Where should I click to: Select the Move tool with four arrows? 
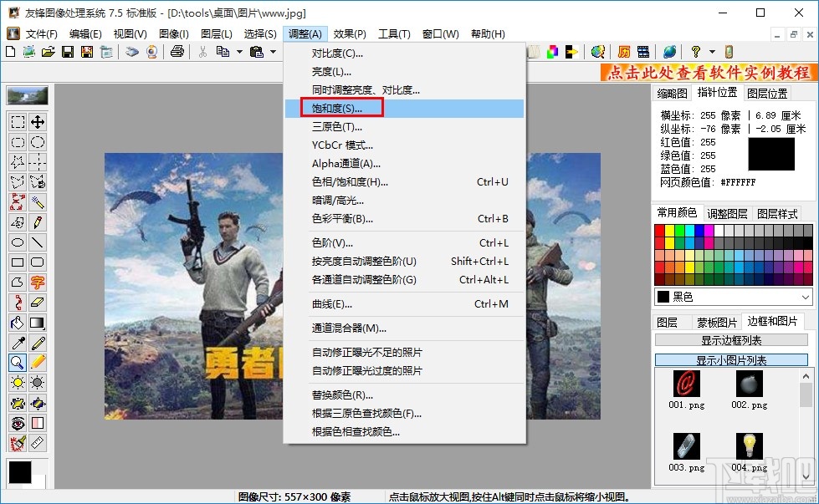(38, 122)
